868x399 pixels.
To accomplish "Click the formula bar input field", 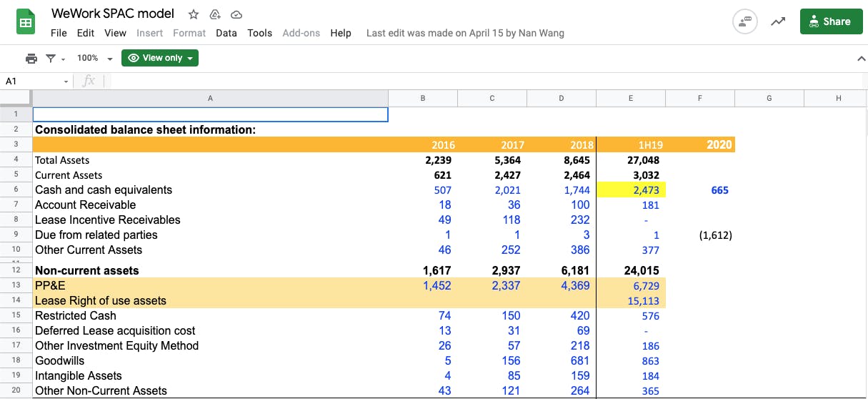I will [x=486, y=82].
